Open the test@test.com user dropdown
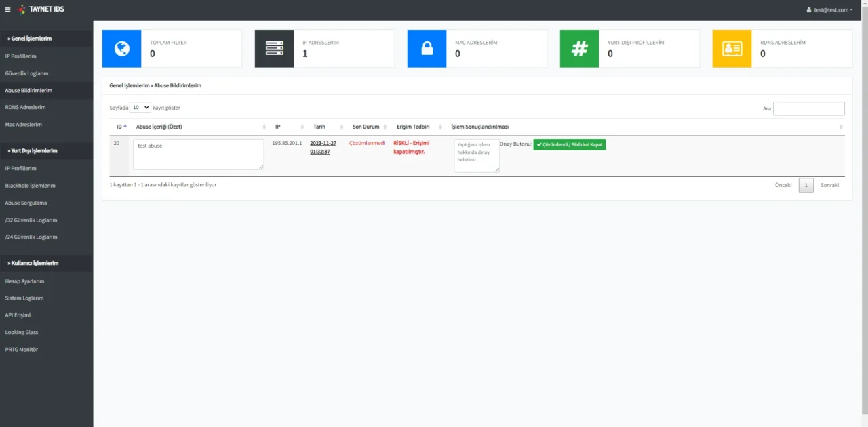 tap(829, 10)
